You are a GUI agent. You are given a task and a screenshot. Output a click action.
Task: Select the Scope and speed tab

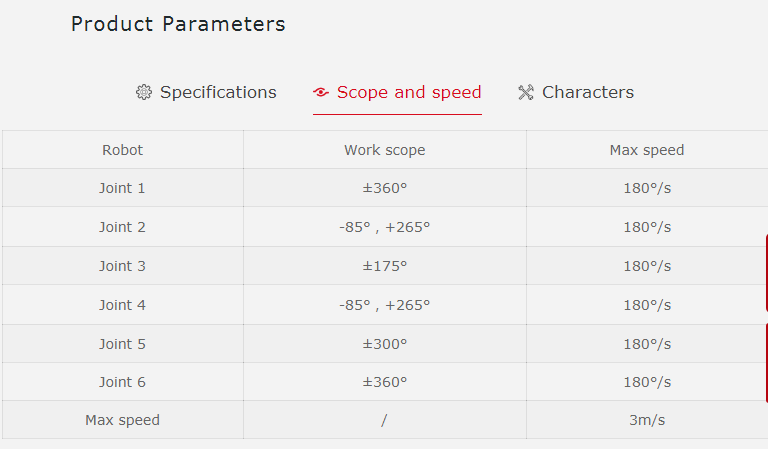408,93
